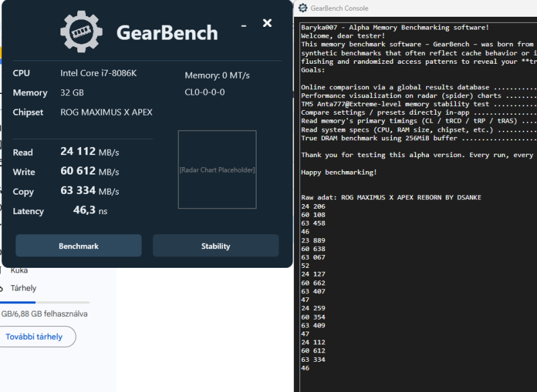Close the GearBench window
The width and height of the screenshot is (537, 392).
(x=267, y=23)
